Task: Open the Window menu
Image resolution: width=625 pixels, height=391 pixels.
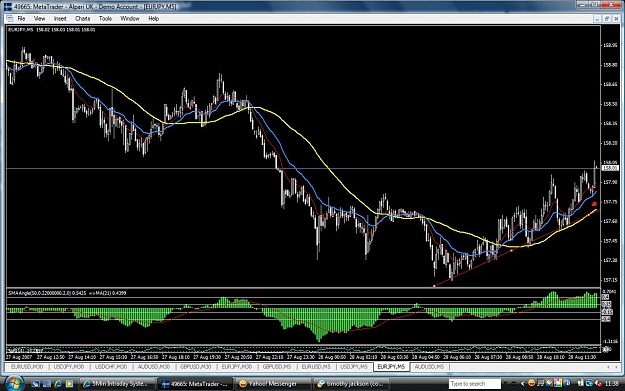Action: coord(130,18)
